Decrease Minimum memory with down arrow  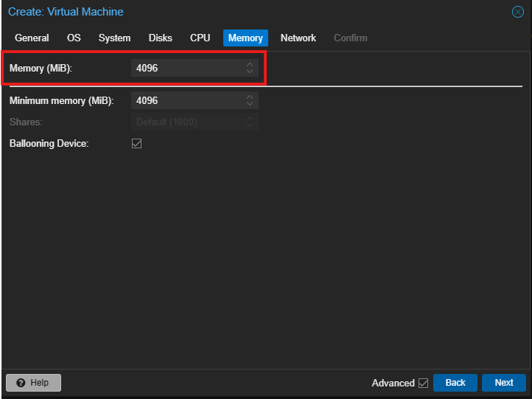[x=250, y=104]
